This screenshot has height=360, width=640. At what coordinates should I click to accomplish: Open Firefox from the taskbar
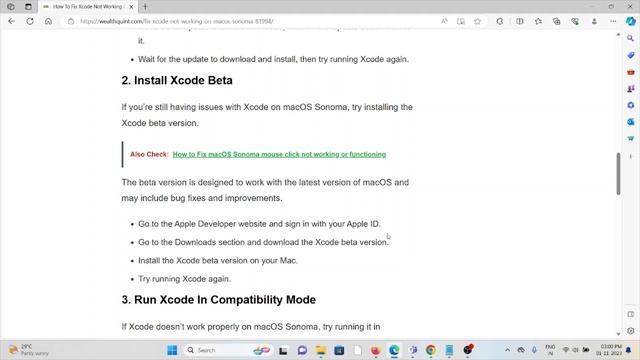click(x=376, y=350)
